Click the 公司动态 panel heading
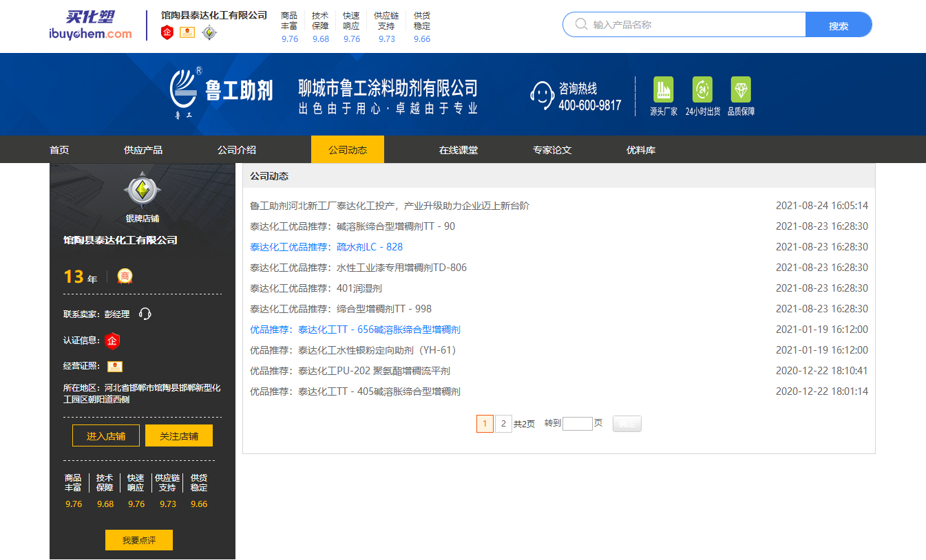 (269, 176)
